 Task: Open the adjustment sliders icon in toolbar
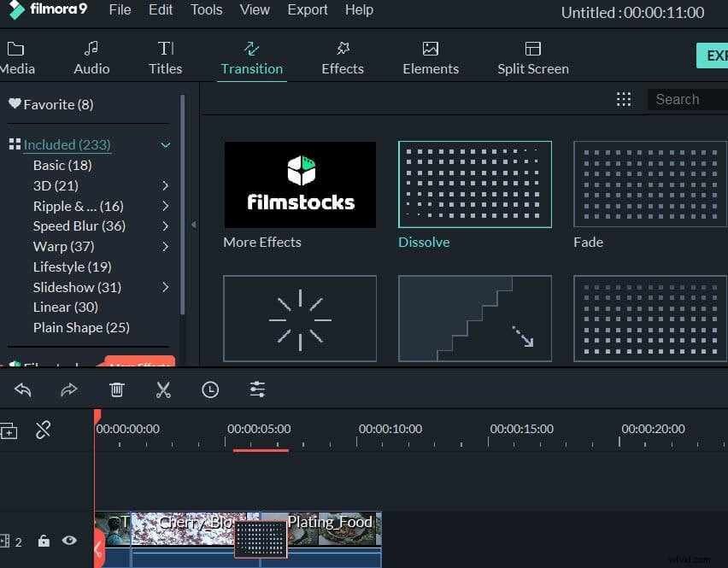click(x=257, y=389)
